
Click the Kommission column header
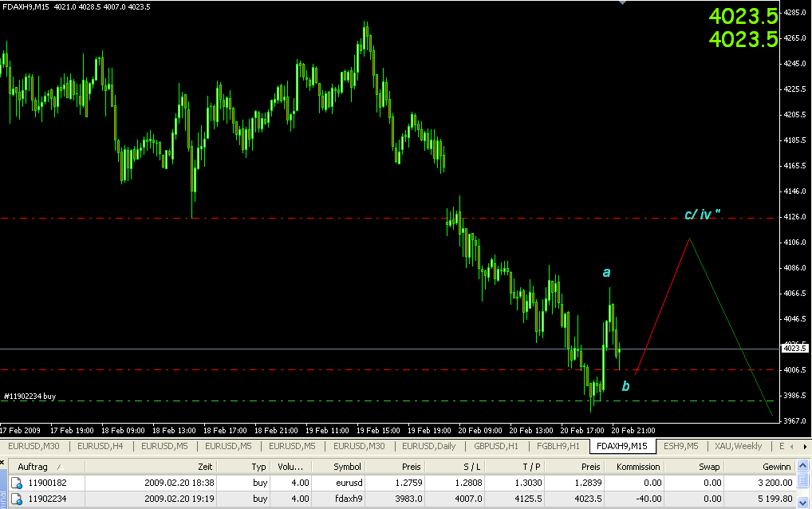point(637,466)
